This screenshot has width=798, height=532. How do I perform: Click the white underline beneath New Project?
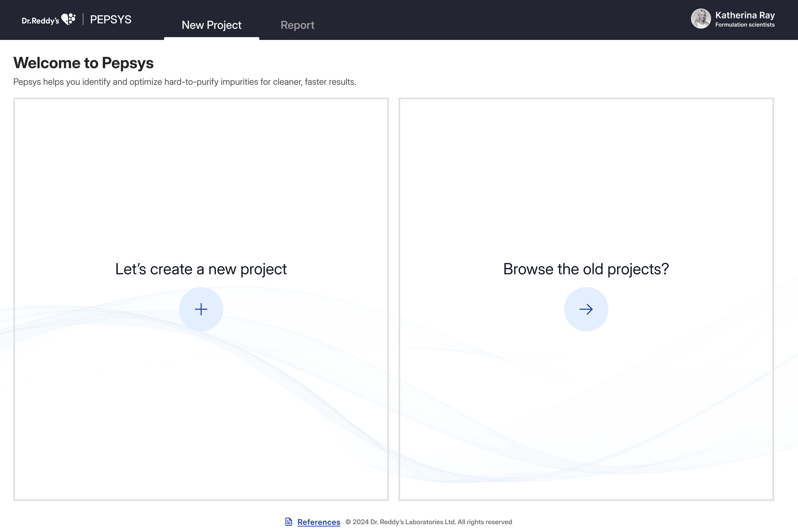tap(211, 38)
